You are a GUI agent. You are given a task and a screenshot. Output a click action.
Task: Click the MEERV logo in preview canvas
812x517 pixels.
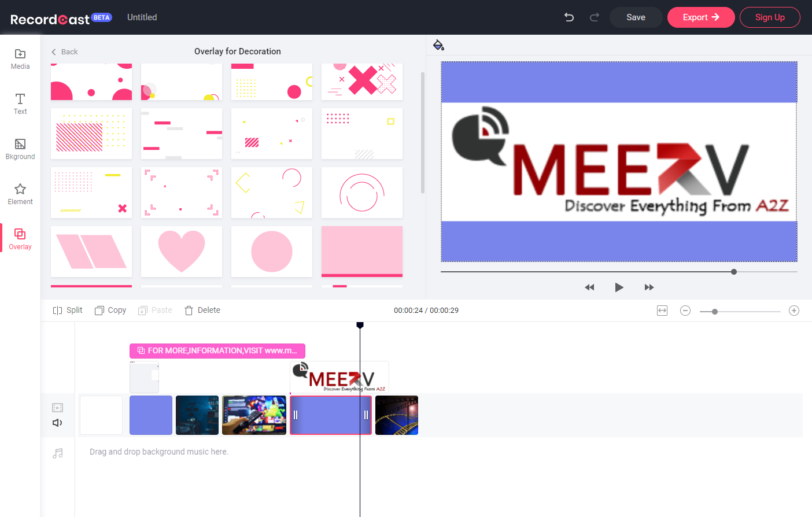point(619,161)
